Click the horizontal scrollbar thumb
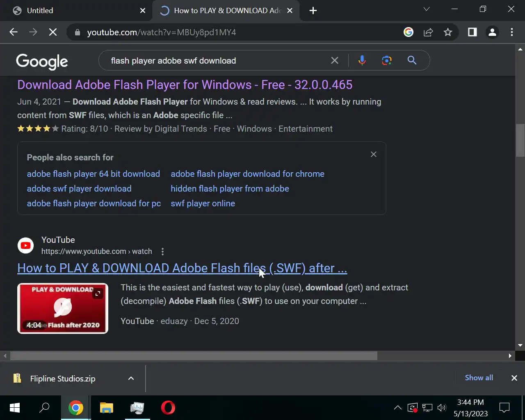The image size is (525, 420). tap(194, 356)
